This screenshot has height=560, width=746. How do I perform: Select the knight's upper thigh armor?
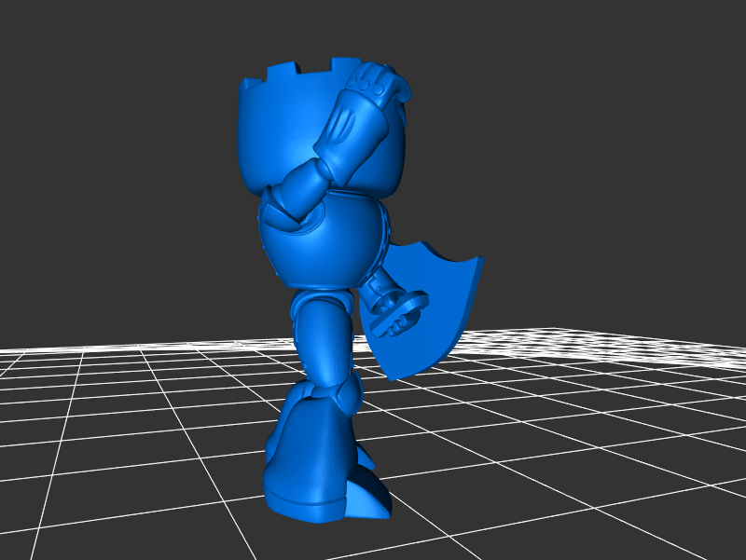point(322,326)
